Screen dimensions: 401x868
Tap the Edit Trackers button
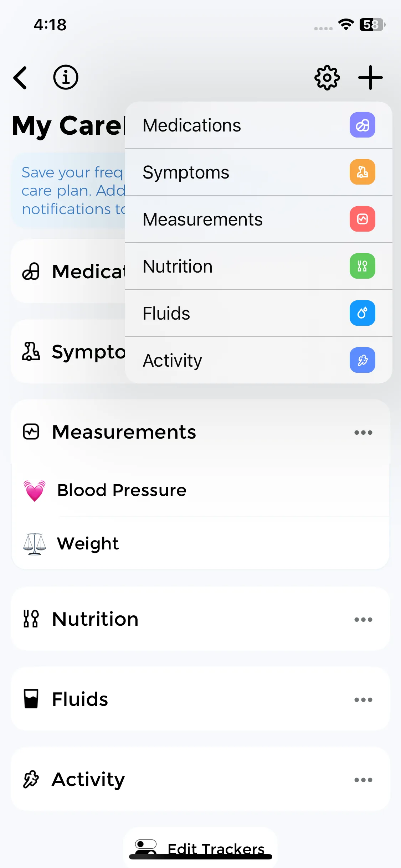coord(200,849)
